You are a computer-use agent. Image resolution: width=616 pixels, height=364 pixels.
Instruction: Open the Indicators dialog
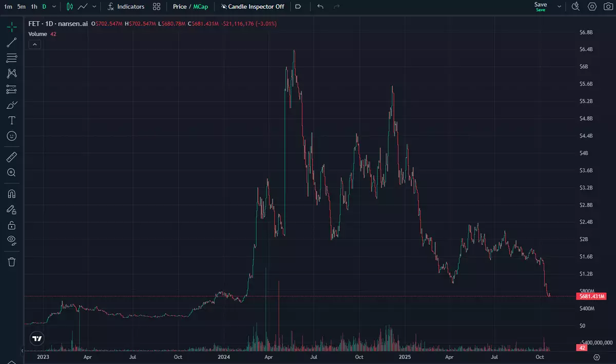[x=126, y=7]
